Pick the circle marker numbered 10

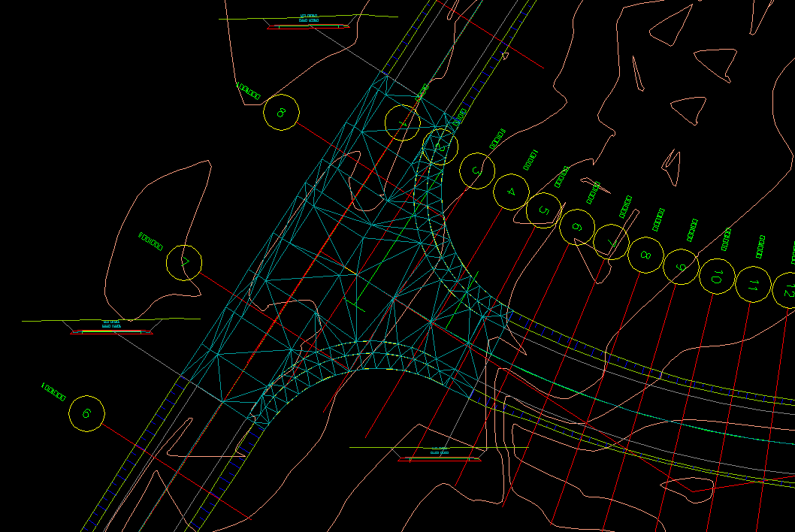tap(717, 277)
